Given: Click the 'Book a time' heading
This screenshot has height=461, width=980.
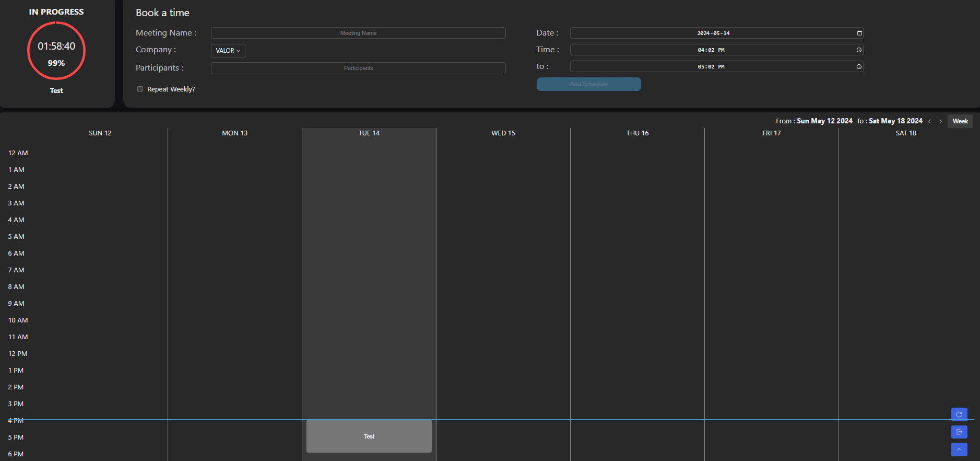Looking at the screenshot, I should tap(162, 13).
